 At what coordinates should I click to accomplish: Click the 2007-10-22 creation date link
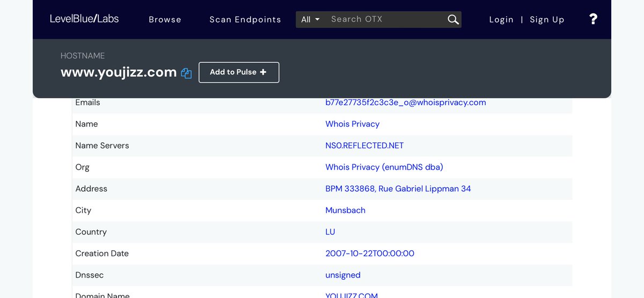[x=369, y=253]
